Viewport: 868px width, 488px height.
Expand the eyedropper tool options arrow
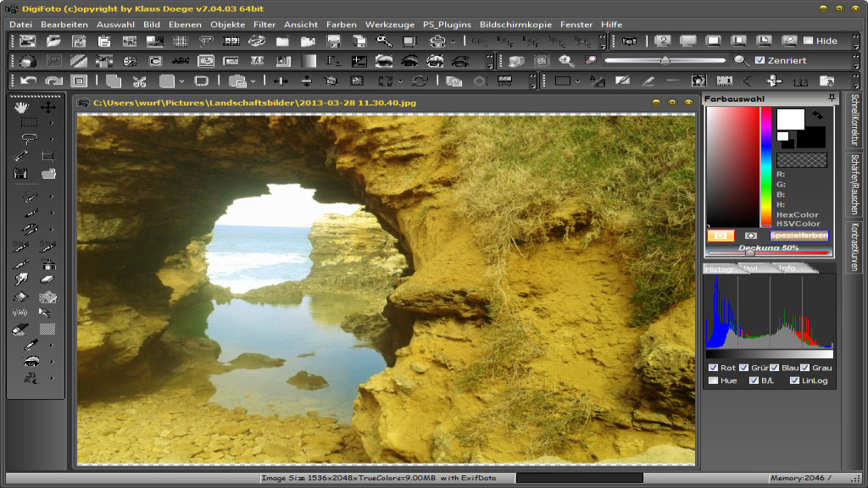tap(52, 346)
